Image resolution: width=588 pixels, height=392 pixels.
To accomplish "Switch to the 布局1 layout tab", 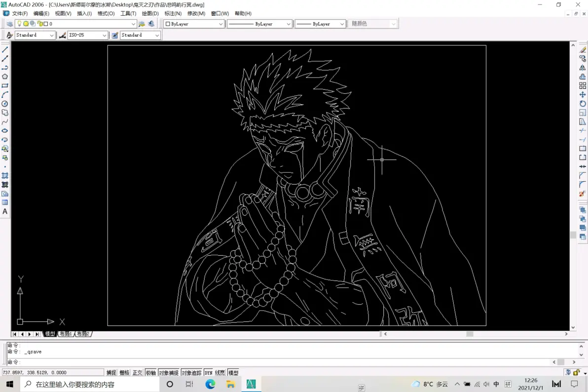I will pyautogui.click(x=66, y=334).
